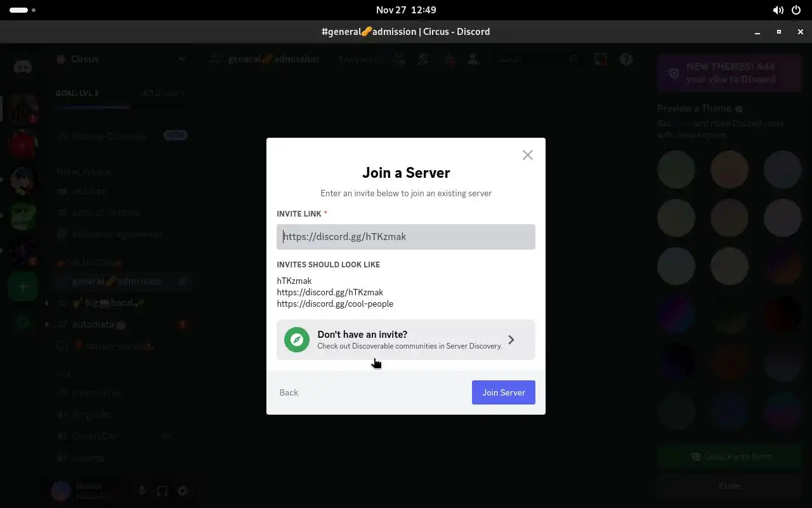
Task: Open the GNOME Activities overview
Action: (22, 10)
